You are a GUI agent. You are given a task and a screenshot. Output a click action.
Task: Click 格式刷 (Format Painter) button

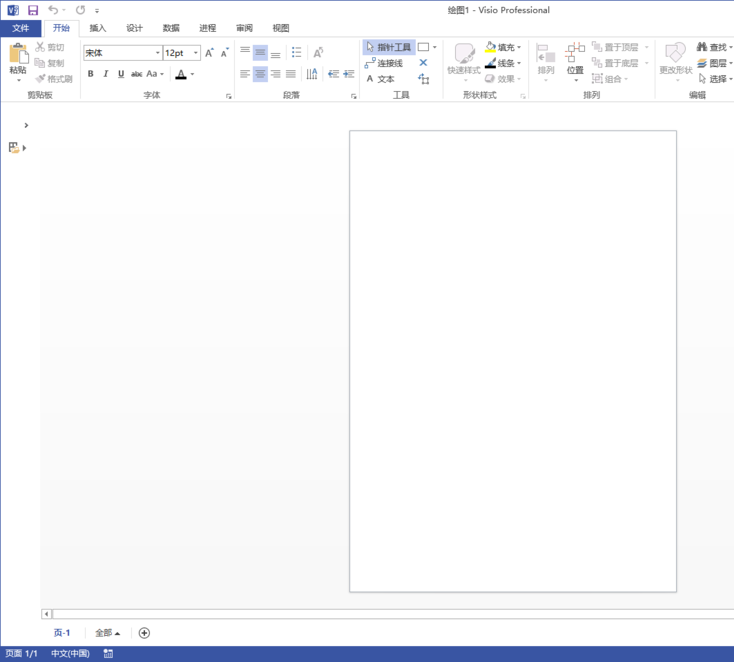(54, 79)
